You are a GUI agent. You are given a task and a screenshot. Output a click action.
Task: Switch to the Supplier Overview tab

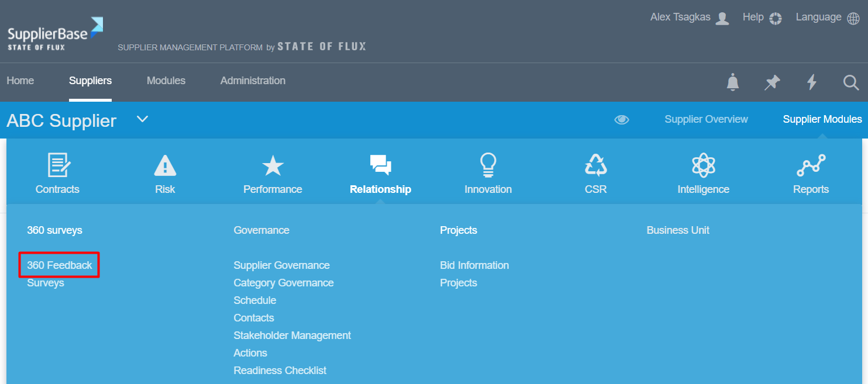(706, 119)
